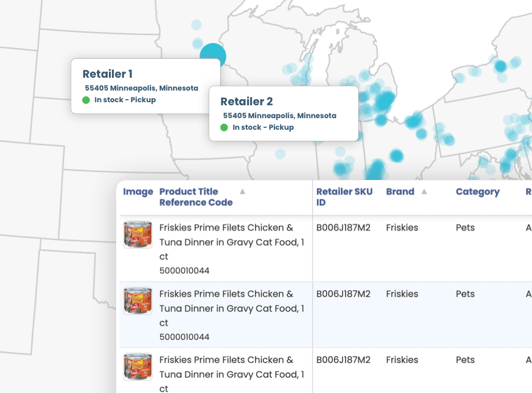Screen dimensions: 532x393
Task: Open third row Friskies product thumbnail
Action: pyautogui.click(x=138, y=367)
